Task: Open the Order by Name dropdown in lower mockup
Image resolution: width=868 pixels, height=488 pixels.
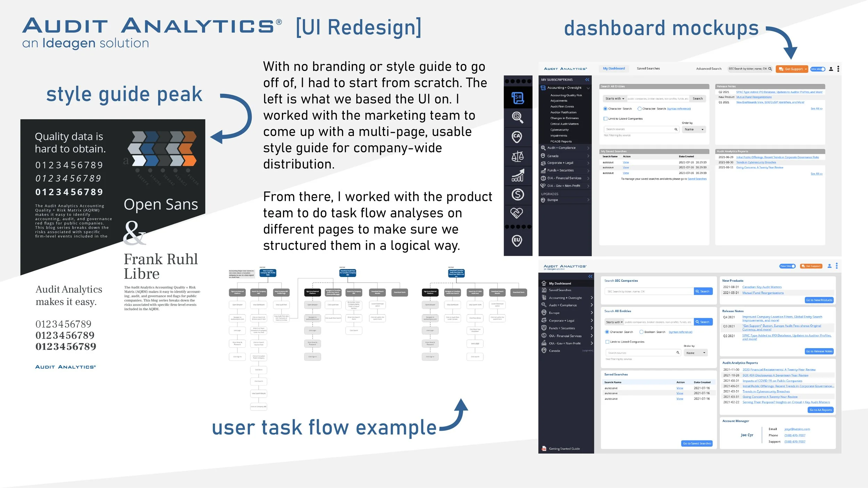Action: point(696,353)
